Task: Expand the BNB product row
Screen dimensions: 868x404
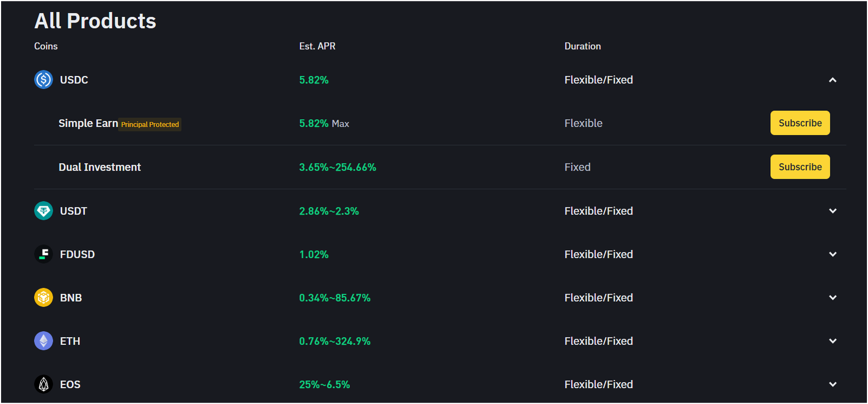Action: [833, 298]
